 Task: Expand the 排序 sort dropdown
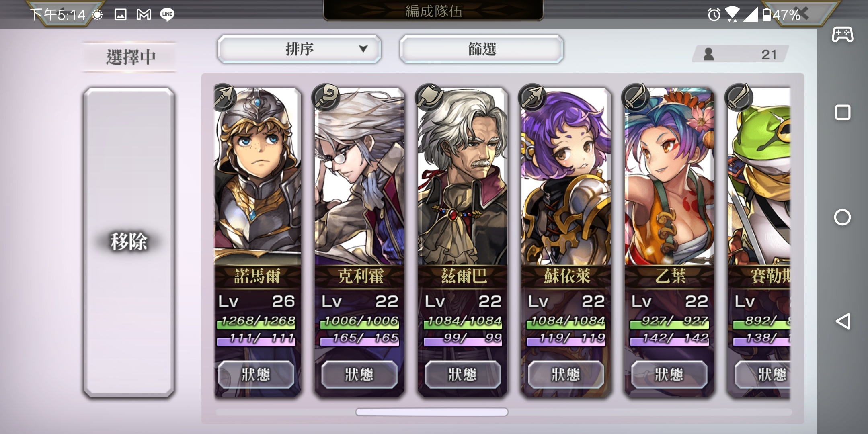click(x=299, y=49)
